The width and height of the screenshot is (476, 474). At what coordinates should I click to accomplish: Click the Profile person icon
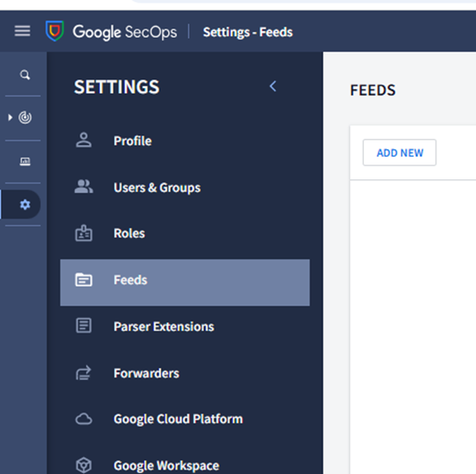click(x=84, y=140)
